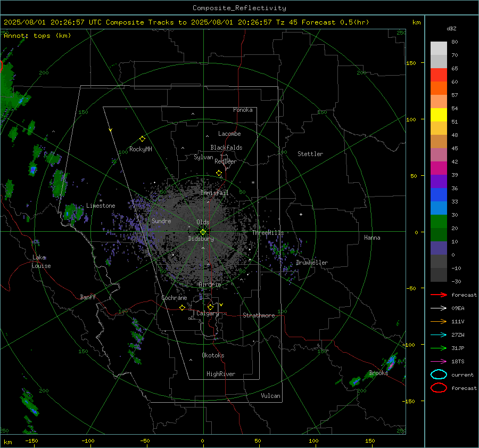Click the Sundre town label

161,221
